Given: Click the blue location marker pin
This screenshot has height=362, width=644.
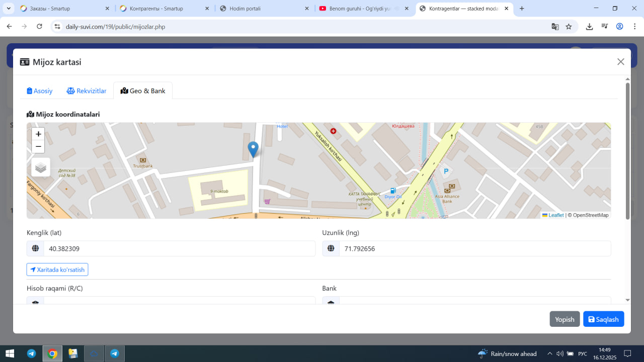Looking at the screenshot, I should [253, 149].
